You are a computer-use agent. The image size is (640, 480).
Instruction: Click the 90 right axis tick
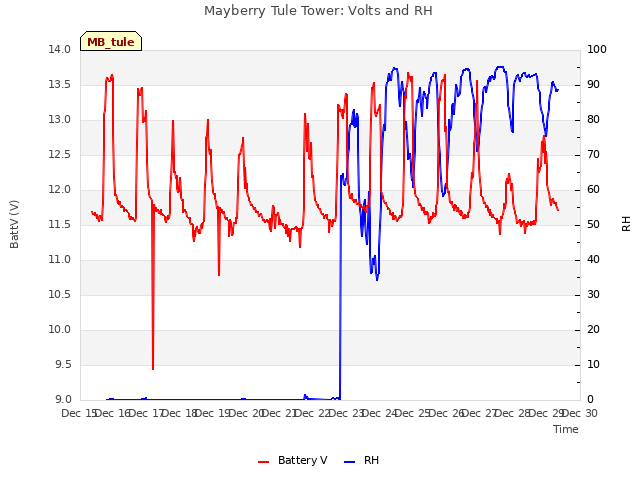click(x=593, y=85)
